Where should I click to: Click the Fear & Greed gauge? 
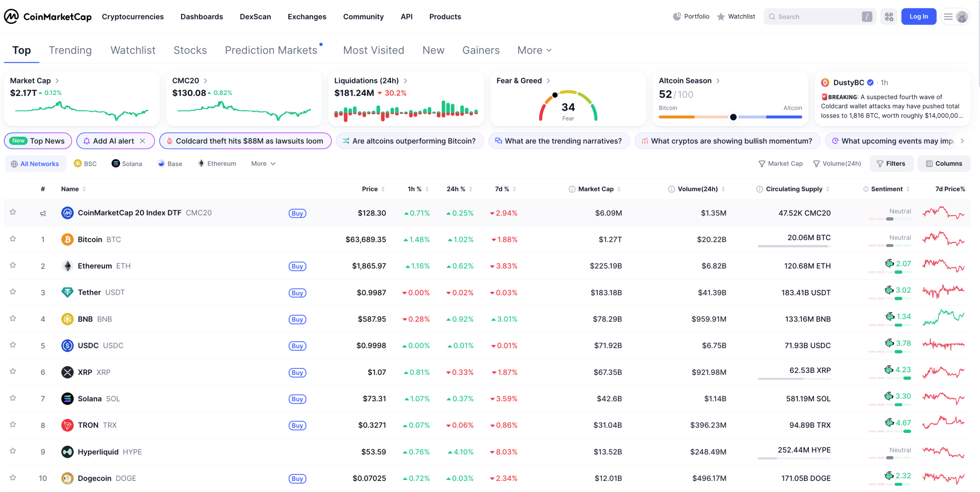click(568, 106)
